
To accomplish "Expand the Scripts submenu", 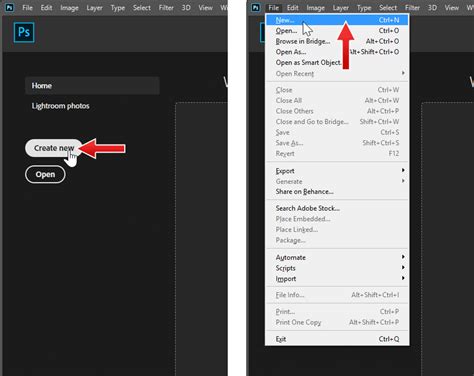I will pos(337,268).
